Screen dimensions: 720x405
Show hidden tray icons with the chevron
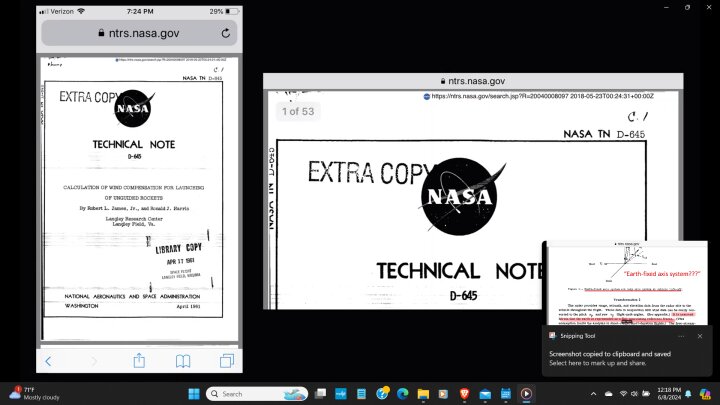pyautogui.click(x=593, y=394)
